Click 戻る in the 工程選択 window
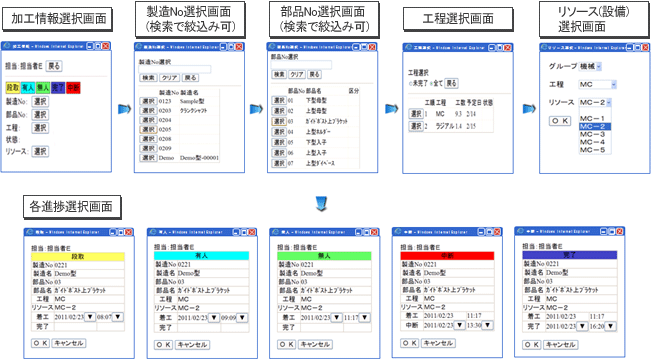 (452, 83)
